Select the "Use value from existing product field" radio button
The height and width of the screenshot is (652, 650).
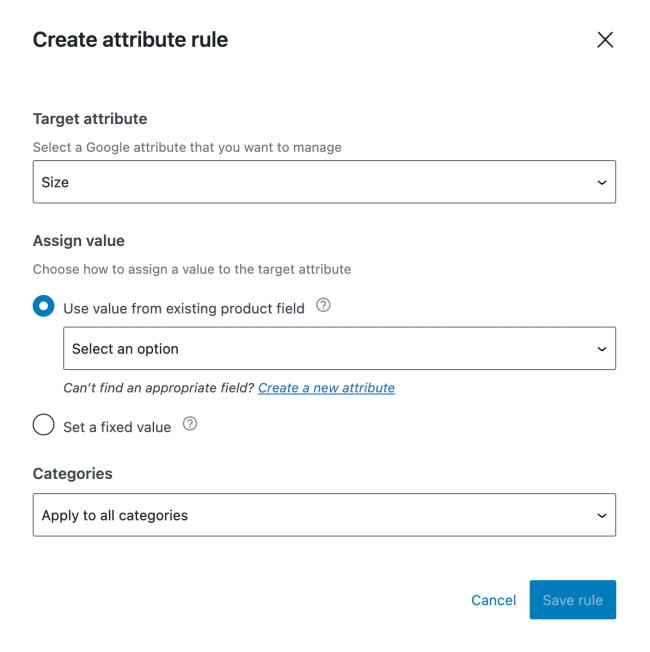point(44,307)
